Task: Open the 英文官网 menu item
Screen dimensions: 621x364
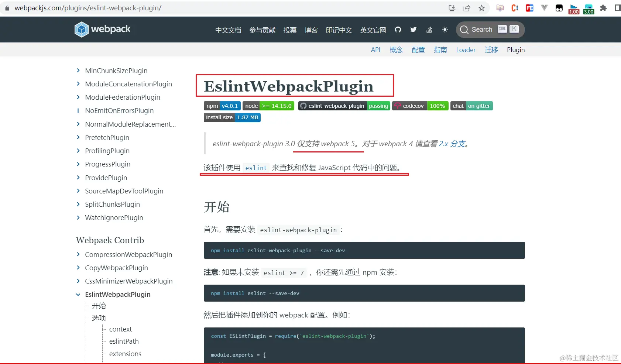Action: tap(373, 30)
